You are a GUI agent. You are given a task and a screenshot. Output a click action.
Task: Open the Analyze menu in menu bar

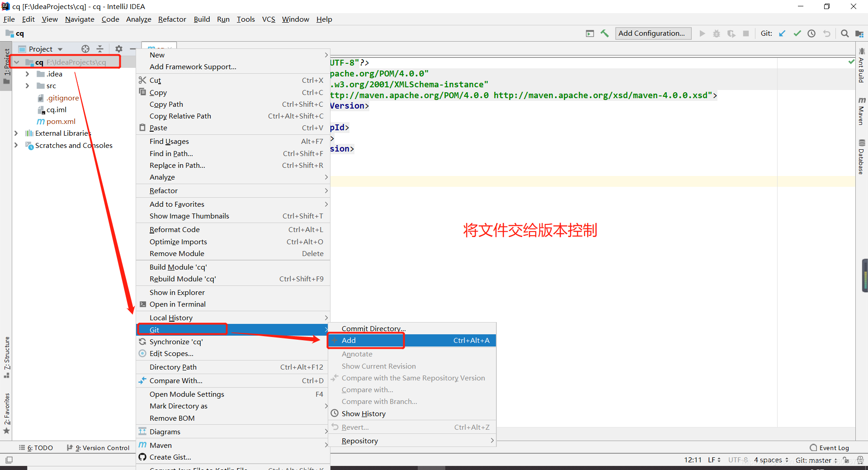(139, 19)
